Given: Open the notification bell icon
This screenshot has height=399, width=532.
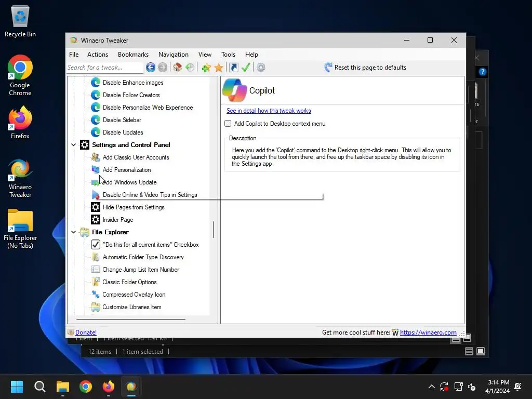Looking at the screenshot, I should coord(518,387).
